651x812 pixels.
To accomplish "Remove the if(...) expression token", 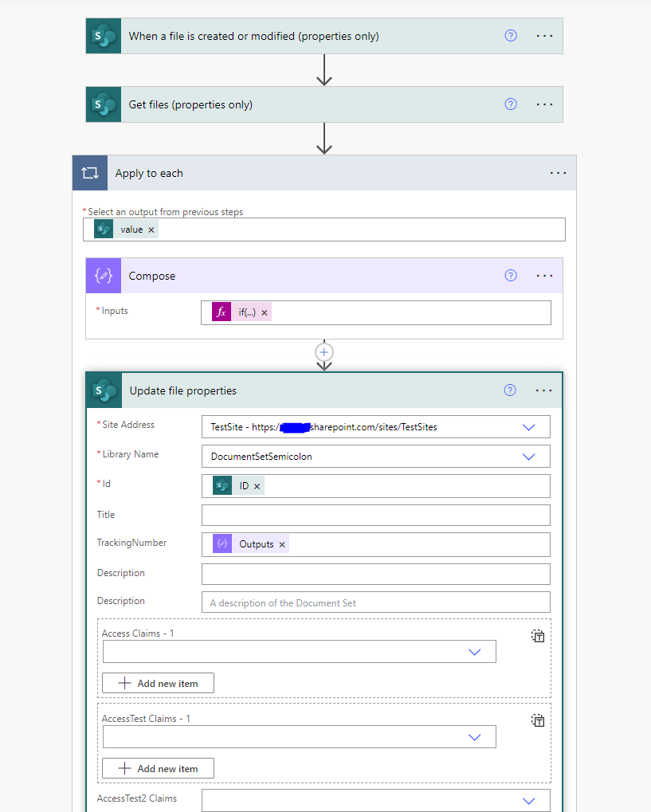I will (x=265, y=312).
